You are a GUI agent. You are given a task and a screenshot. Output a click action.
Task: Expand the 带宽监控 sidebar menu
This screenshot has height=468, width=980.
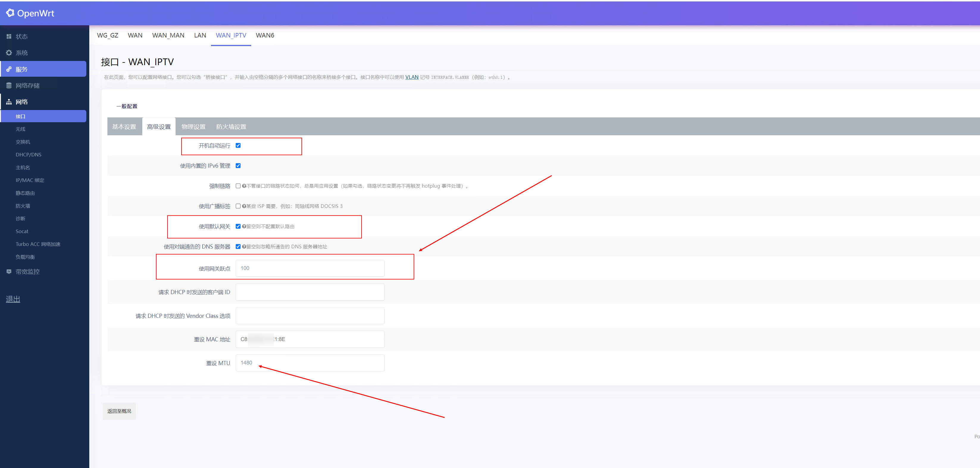[27, 271]
